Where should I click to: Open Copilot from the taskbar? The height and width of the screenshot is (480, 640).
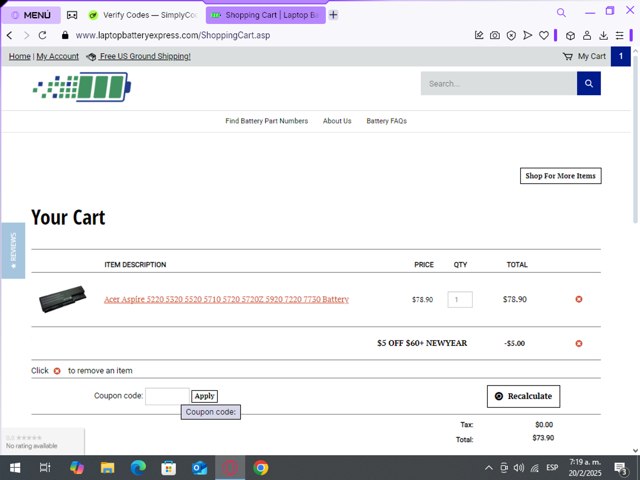coord(77,468)
